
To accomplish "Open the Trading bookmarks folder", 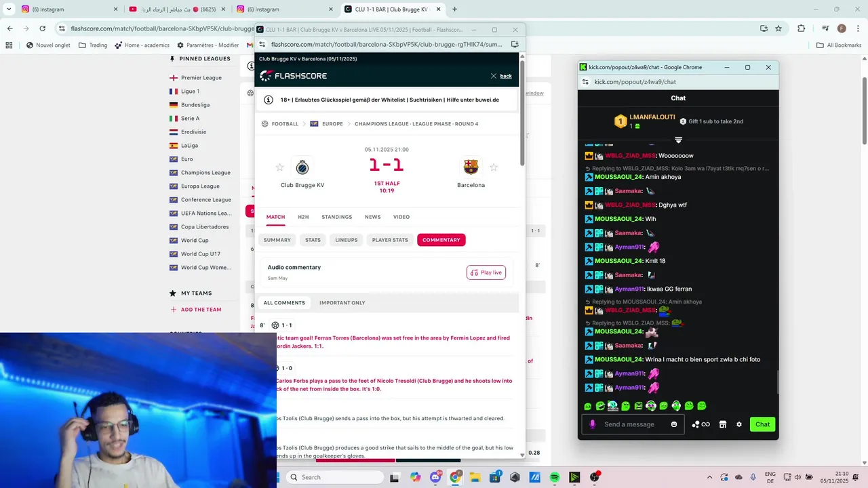I will point(93,45).
